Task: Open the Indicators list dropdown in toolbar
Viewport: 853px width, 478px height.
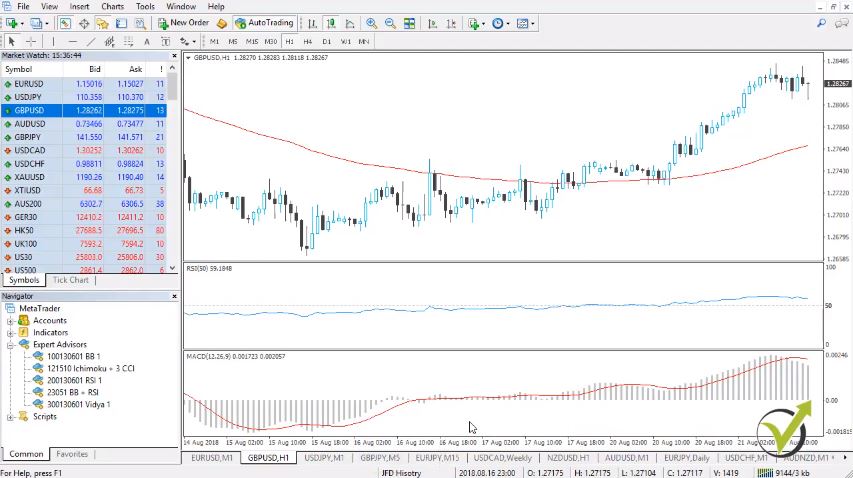Action: 476,23
